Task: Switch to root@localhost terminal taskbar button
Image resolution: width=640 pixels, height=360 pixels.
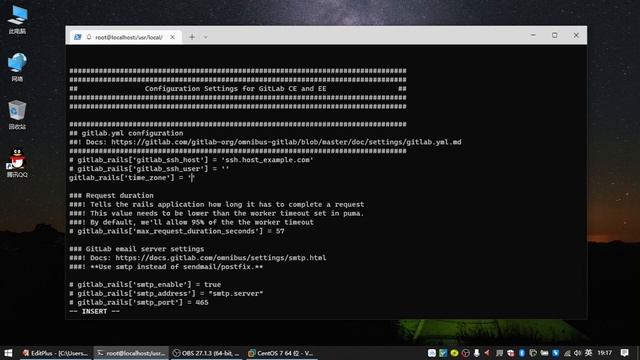Action: (x=131, y=353)
